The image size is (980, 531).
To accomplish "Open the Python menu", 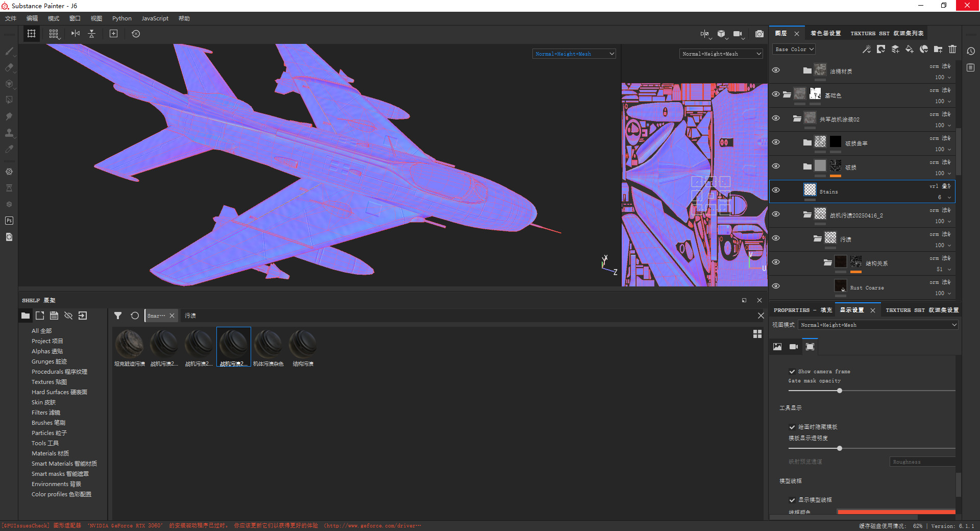I will tap(122, 18).
